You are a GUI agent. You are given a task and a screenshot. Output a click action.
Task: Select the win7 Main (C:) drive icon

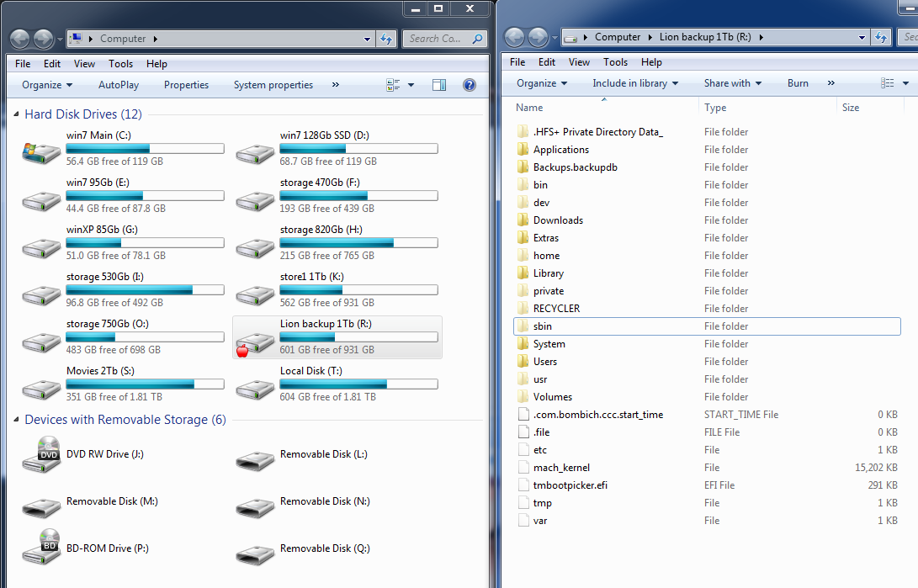tap(41, 153)
